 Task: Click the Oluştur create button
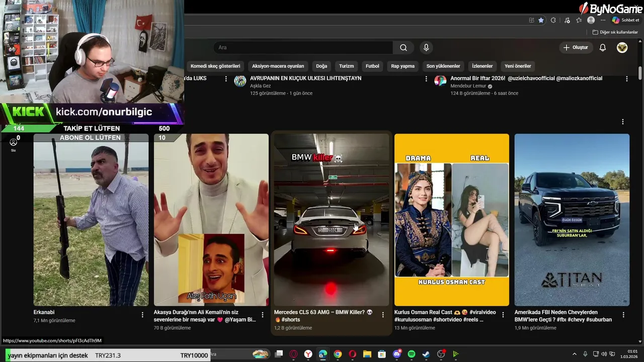pos(576,48)
